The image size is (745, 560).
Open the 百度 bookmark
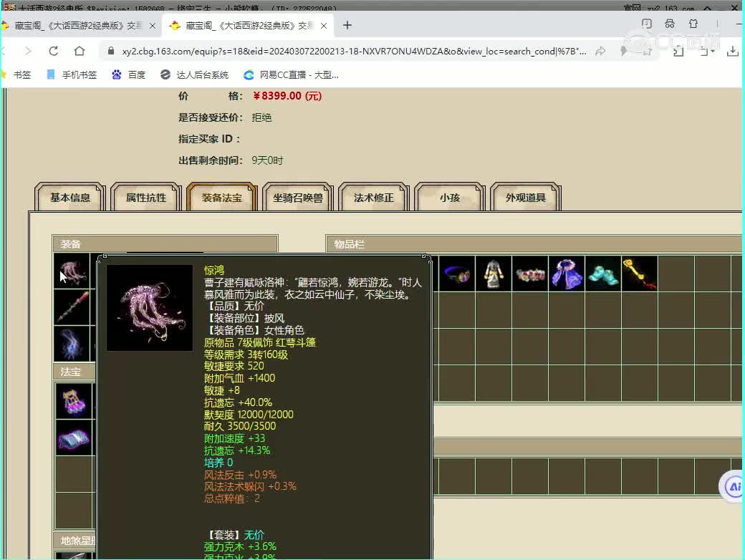(128, 74)
